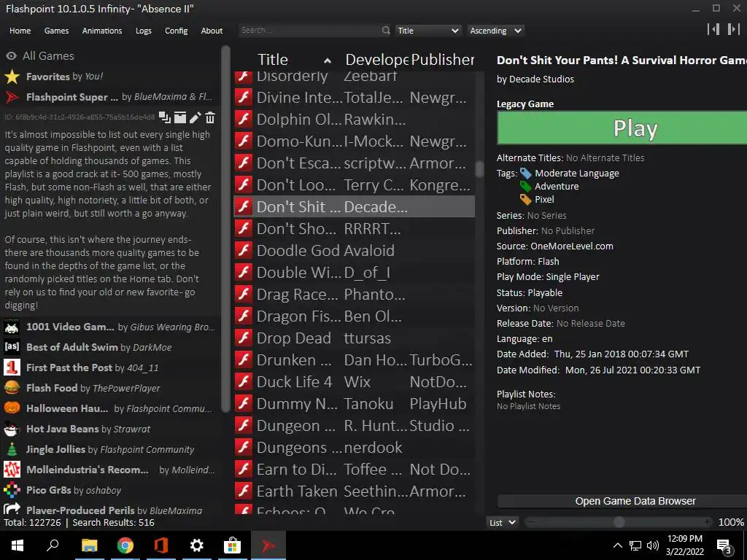Viewport: 747px width, 560px height.
Task: Adjust the thumbnail scale slider handle
Action: tap(619, 522)
